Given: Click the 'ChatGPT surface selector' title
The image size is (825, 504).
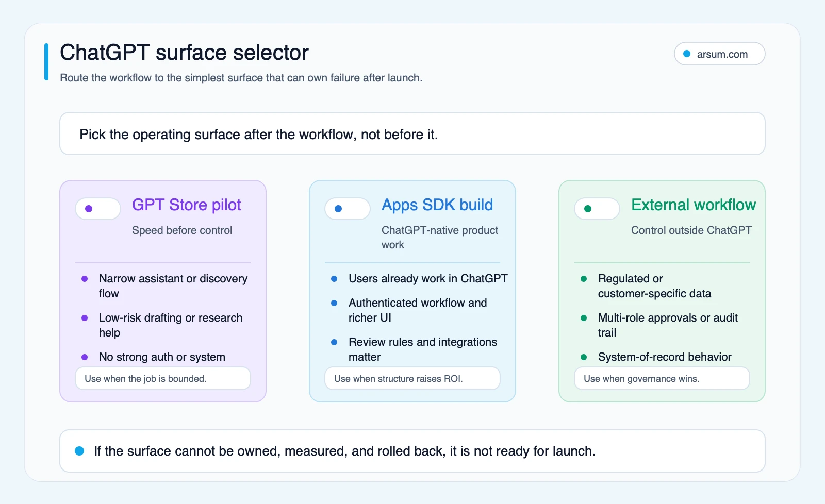Looking at the screenshot, I should (x=184, y=53).
